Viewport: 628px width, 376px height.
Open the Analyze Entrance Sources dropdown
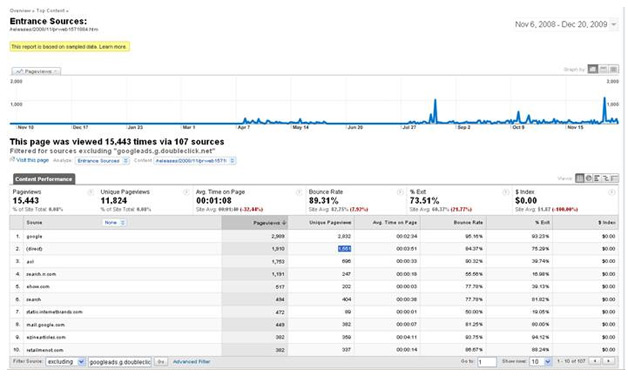(102, 161)
